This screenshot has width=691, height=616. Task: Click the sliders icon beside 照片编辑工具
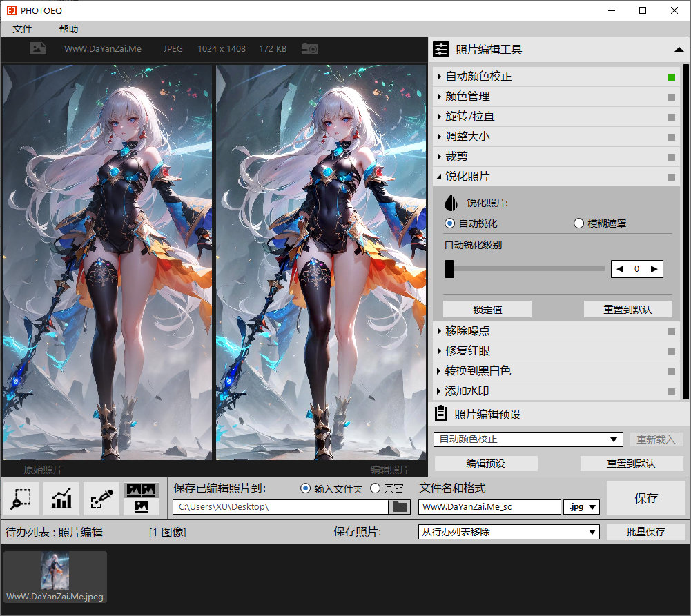[x=440, y=49]
